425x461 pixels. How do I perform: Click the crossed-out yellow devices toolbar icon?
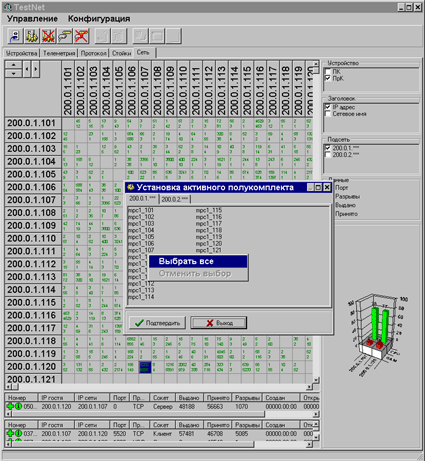(48, 36)
